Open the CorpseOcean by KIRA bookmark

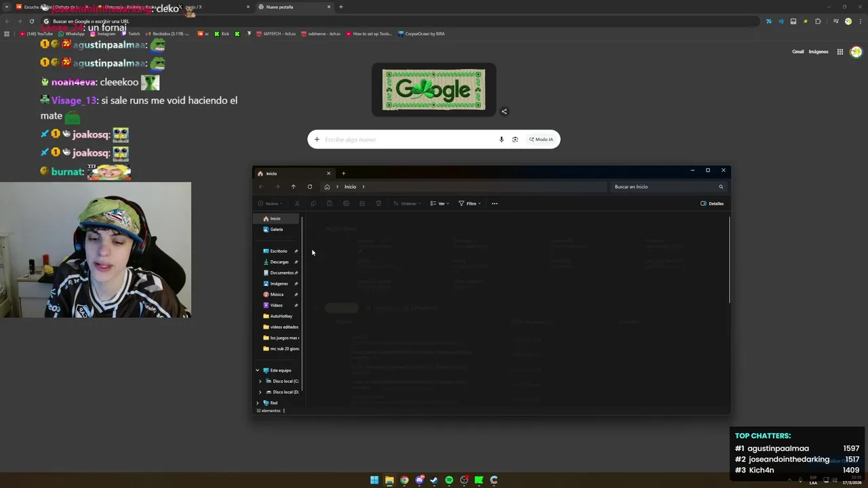(x=422, y=33)
